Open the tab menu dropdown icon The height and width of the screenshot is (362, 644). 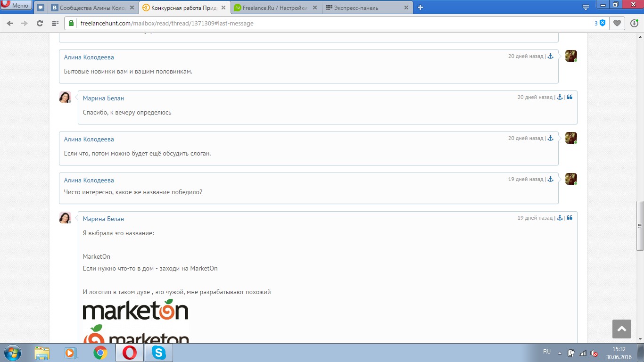point(586,7)
